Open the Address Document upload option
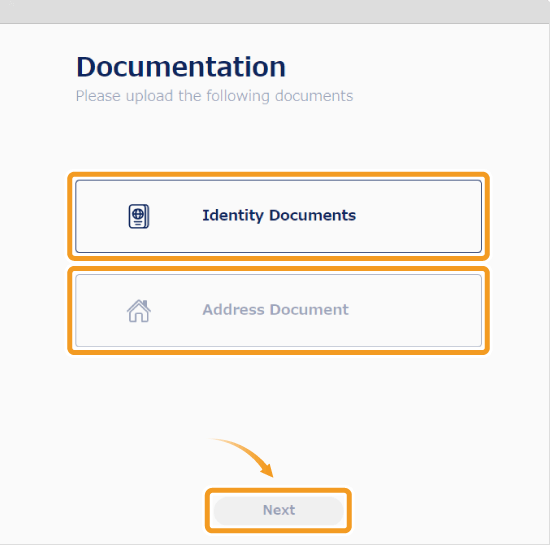 tap(279, 310)
